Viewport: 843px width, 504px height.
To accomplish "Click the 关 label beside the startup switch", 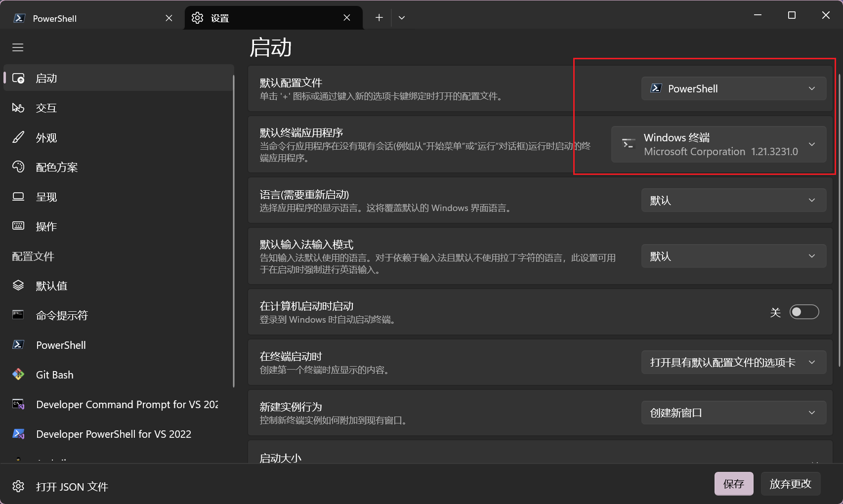I will pos(775,312).
